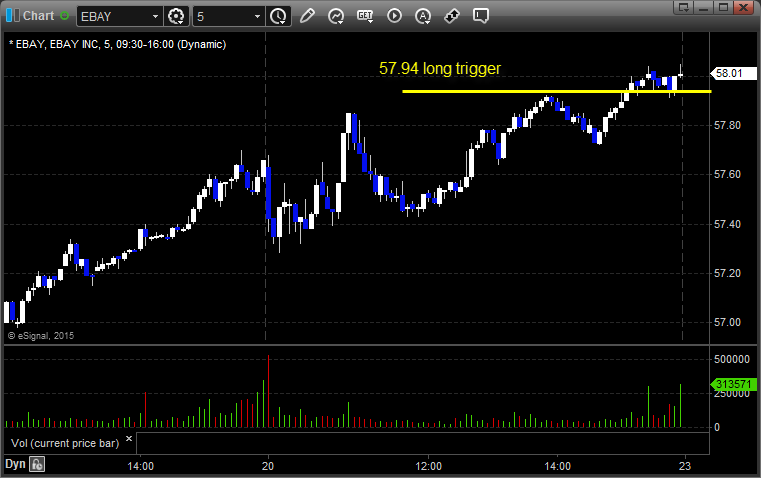This screenshot has height=478, width=761.
Task: Click the green 313571 volume label
Action: coord(733,384)
